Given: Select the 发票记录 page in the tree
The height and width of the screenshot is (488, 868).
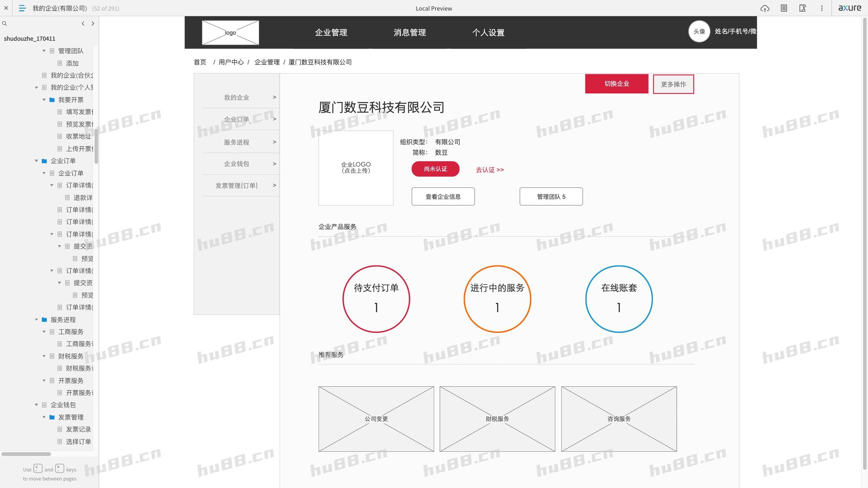Looking at the screenshot, I should pyautogui.click(x=79, y=429).
